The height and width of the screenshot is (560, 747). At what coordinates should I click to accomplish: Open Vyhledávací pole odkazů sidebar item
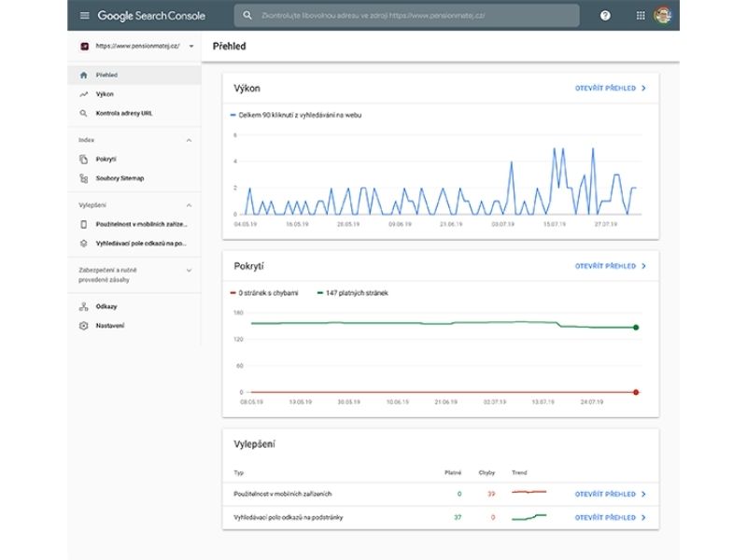point(134,244)
